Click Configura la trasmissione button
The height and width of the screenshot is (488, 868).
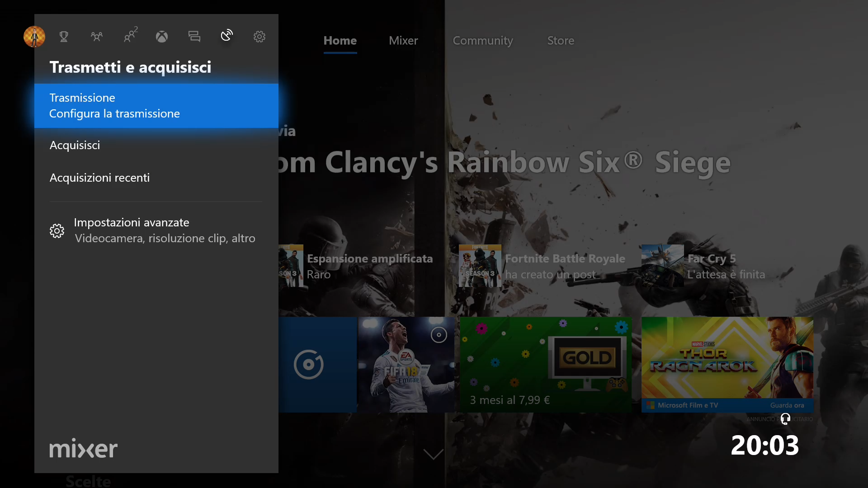[x=114, y=113]
